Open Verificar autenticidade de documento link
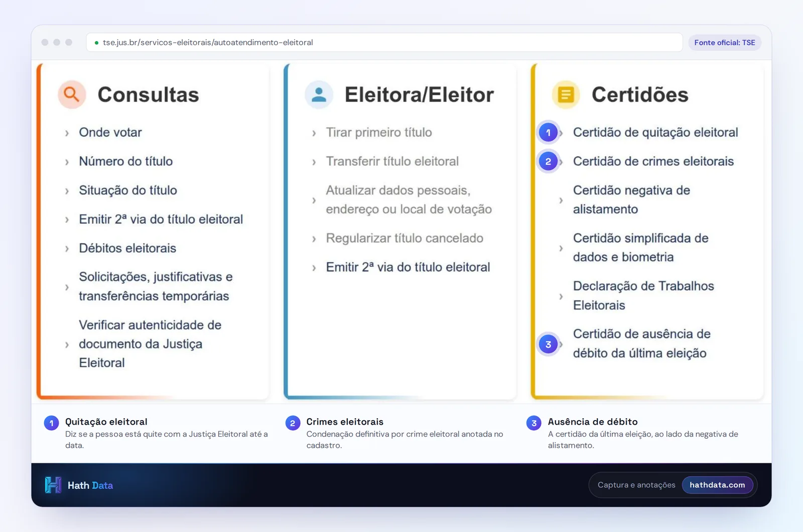The width and height of the screenshot is (803, 532). (150, 344)
